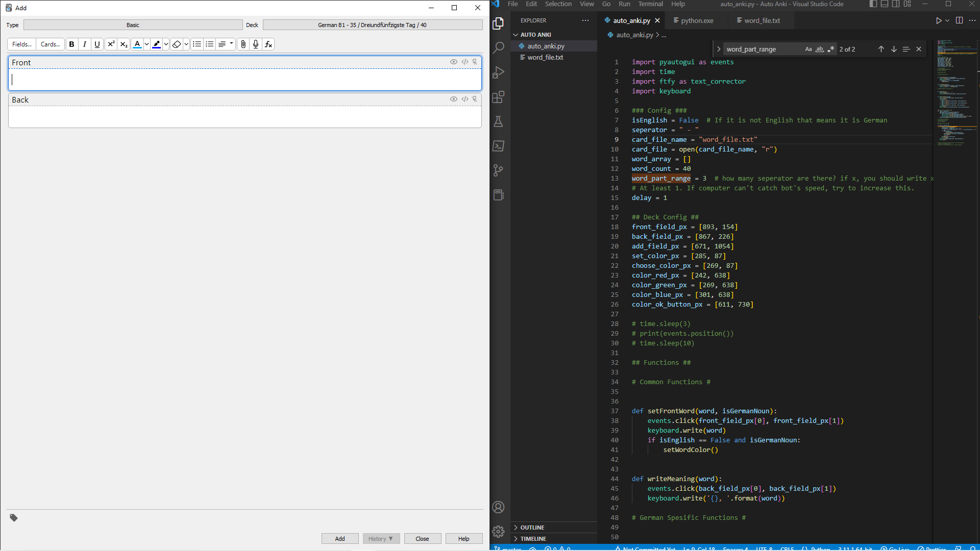Expand the OUTLINE section

click(531, 527)
